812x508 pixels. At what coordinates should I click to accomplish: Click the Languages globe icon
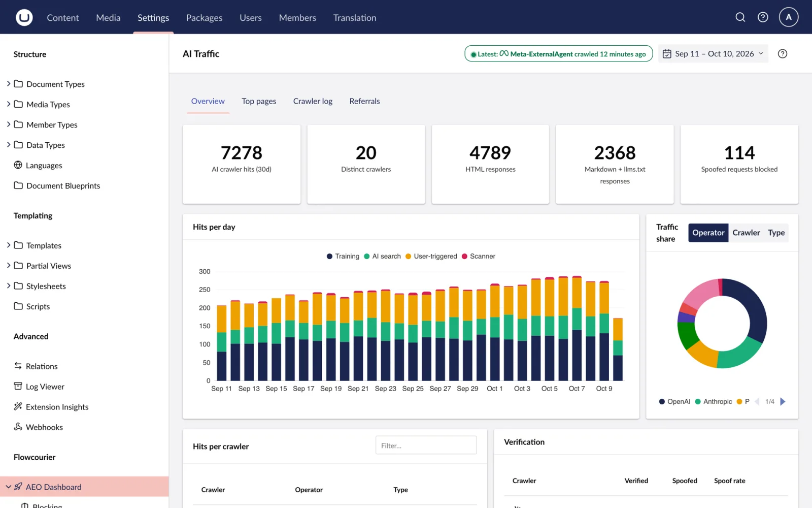pos(18,165)
